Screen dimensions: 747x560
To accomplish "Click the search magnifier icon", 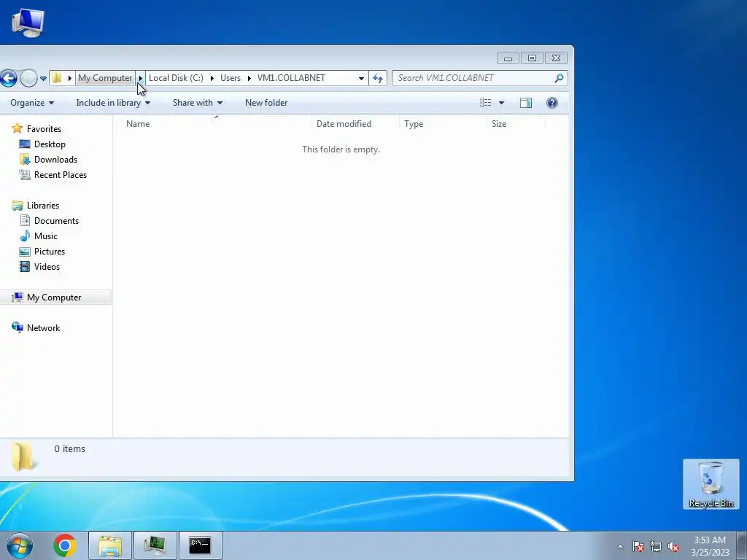I will (560, 78).
